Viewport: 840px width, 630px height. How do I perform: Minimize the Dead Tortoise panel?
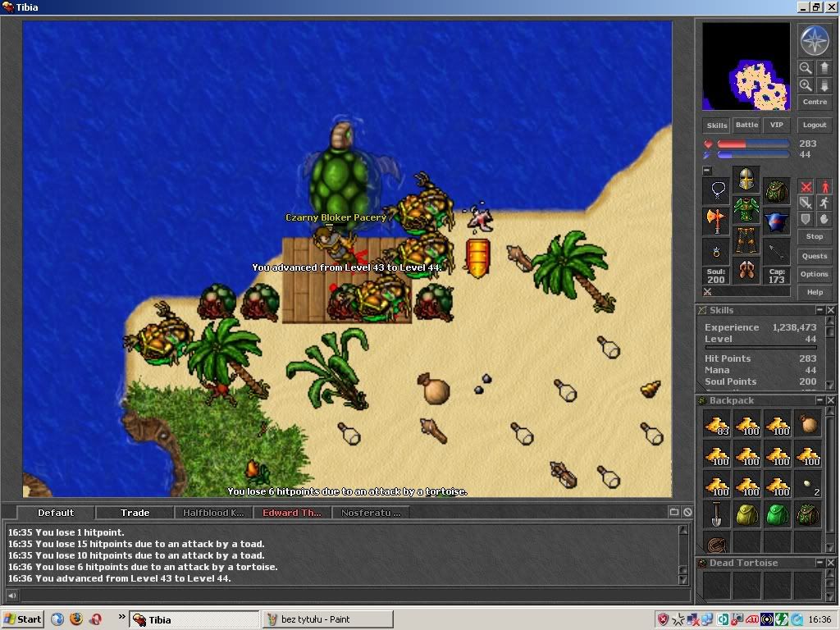point(819,563)
